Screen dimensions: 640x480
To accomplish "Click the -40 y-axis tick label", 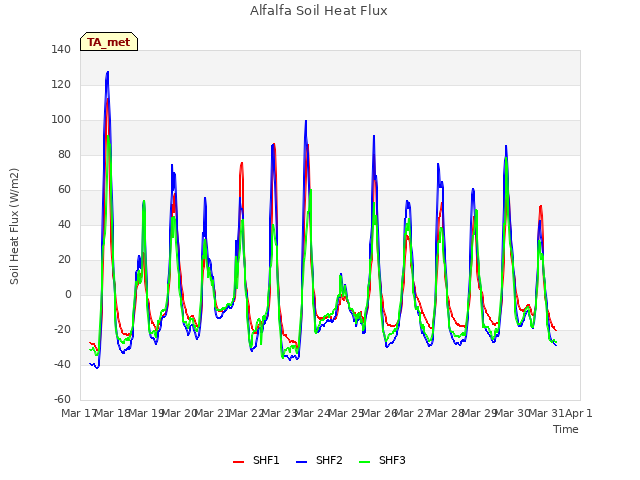I will pos(62,364).
